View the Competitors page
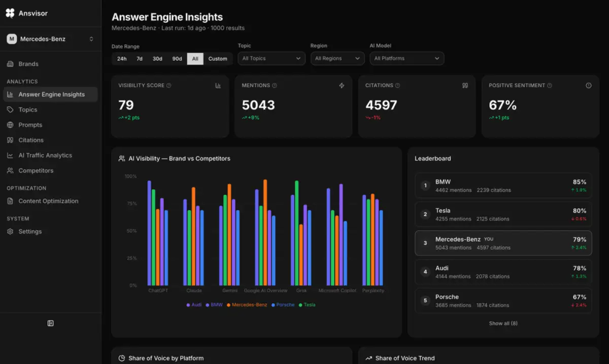The height and width of the screenshot is (364, 609). click(x=50, y=170)
